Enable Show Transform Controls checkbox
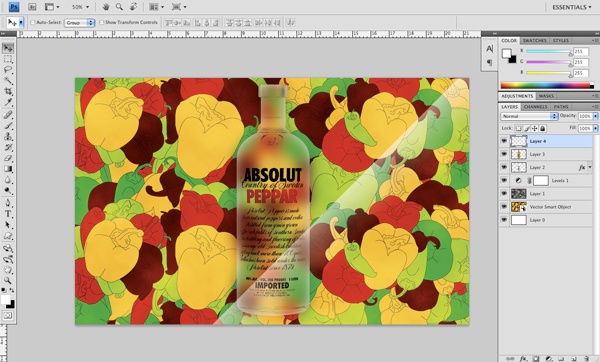The image size is (600, 362). click(101, 23)
